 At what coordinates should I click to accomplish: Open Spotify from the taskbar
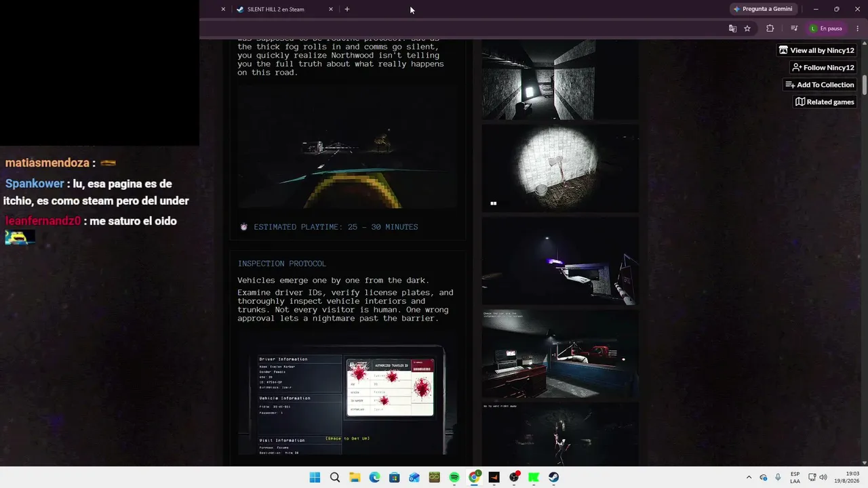point(454,477)
